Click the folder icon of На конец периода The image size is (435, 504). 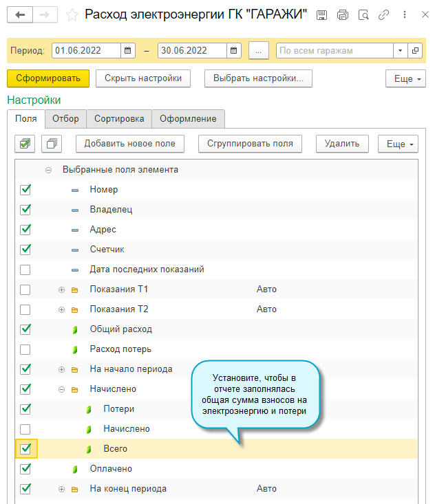click(74, 489)
